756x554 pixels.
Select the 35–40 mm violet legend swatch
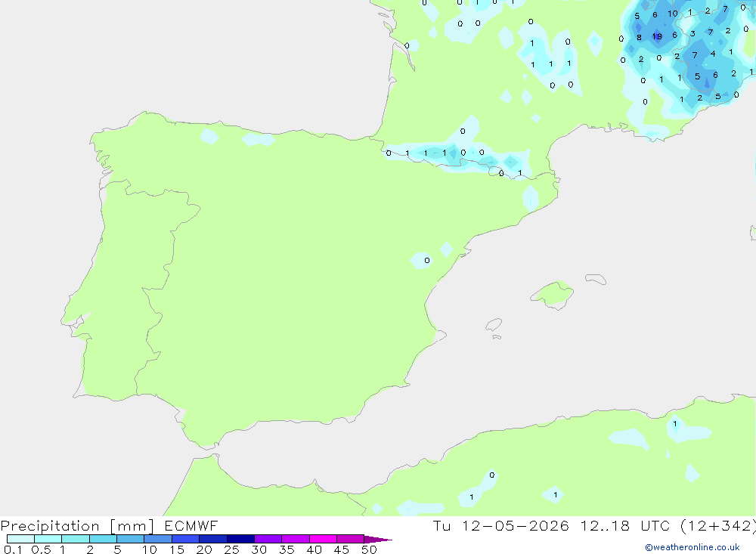[x=296, y=539]
